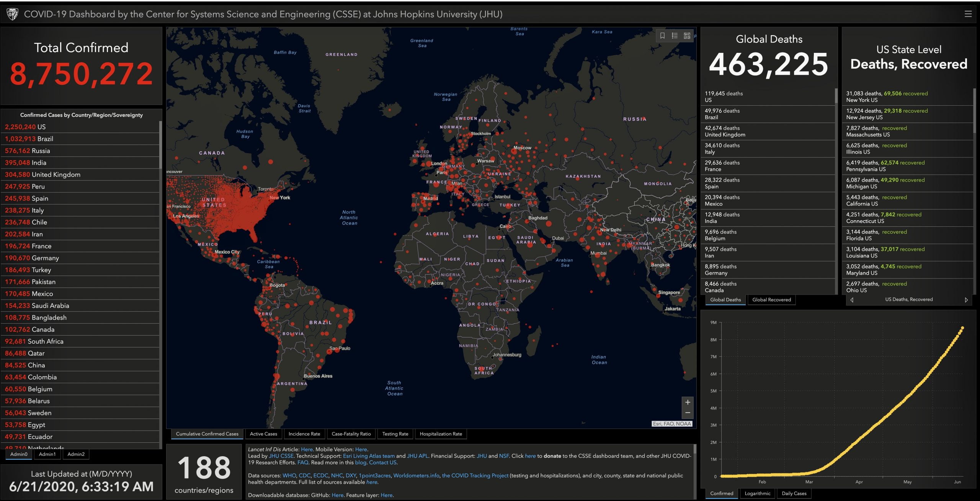Select the Confirmed chart tab
Screen dimensions: 980x501
tap(722, 494)
